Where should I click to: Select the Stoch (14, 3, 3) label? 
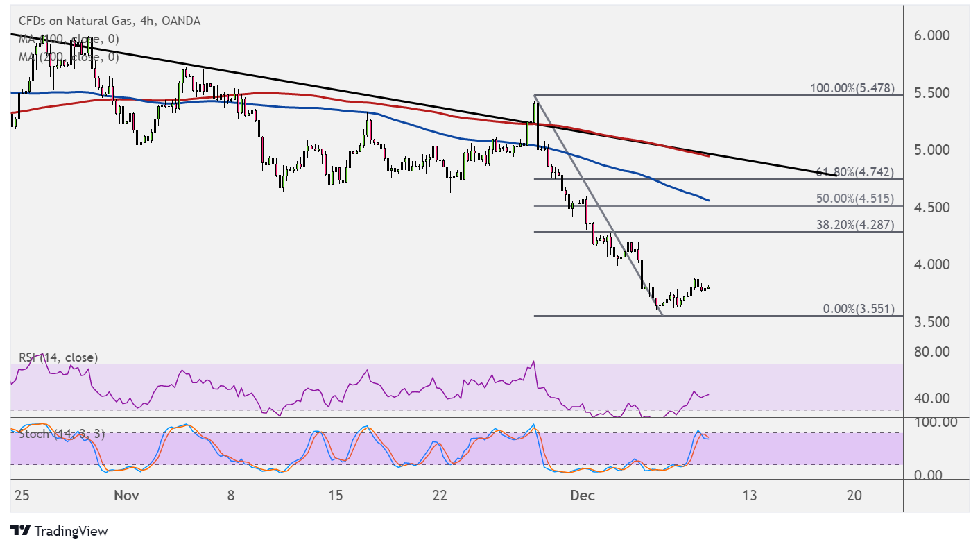pos(62,434)
